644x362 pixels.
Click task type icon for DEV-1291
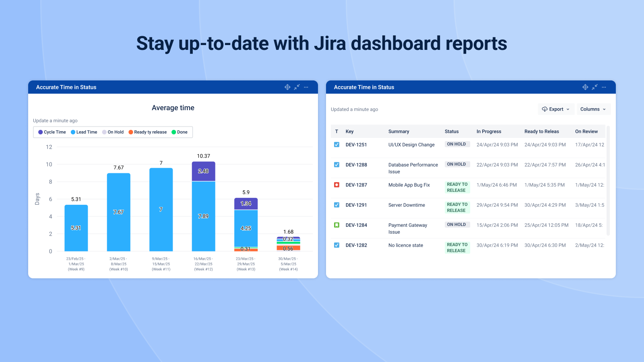336,205
